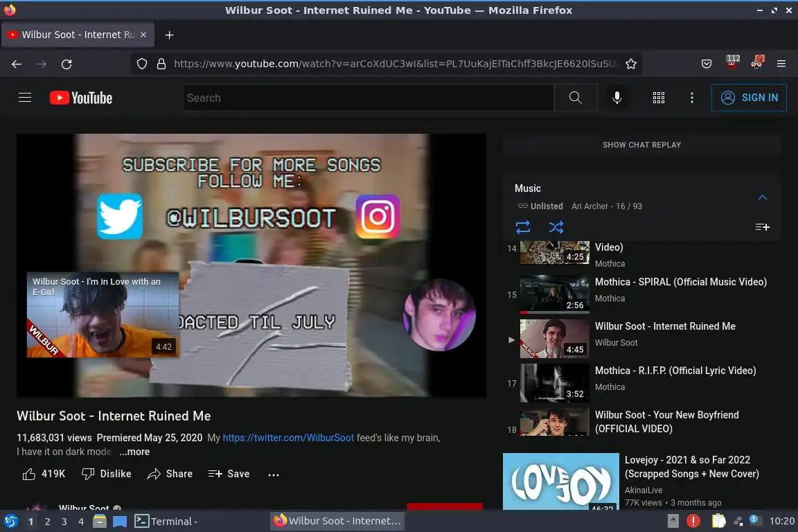
Task: Click the circular Wilbur Soot channel end card
Action: [x=439, y=314]
